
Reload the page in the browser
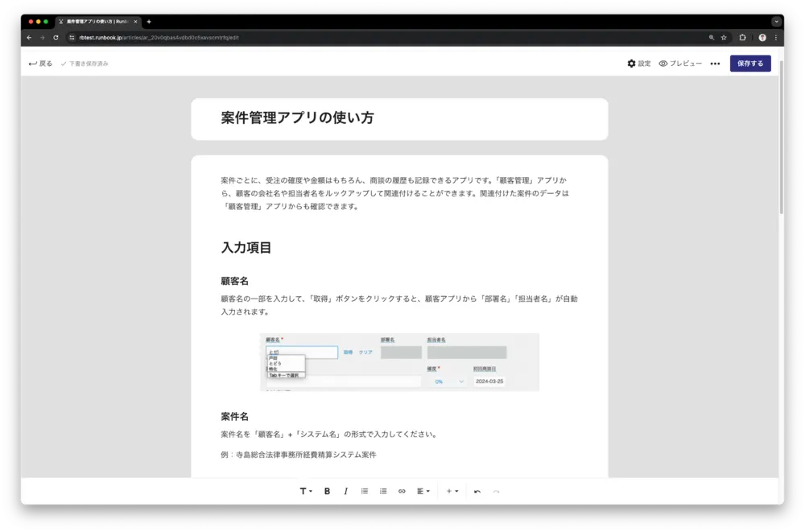[x=56, y=38]
